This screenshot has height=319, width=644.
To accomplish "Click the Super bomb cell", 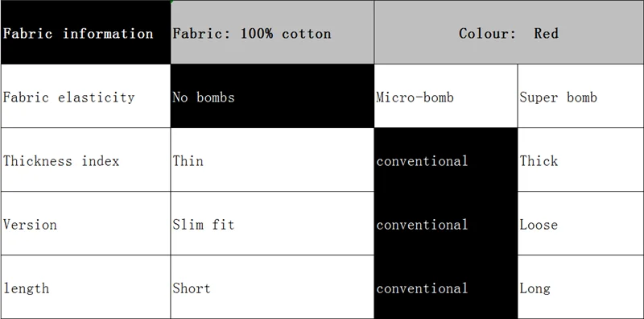I will 580,96.
